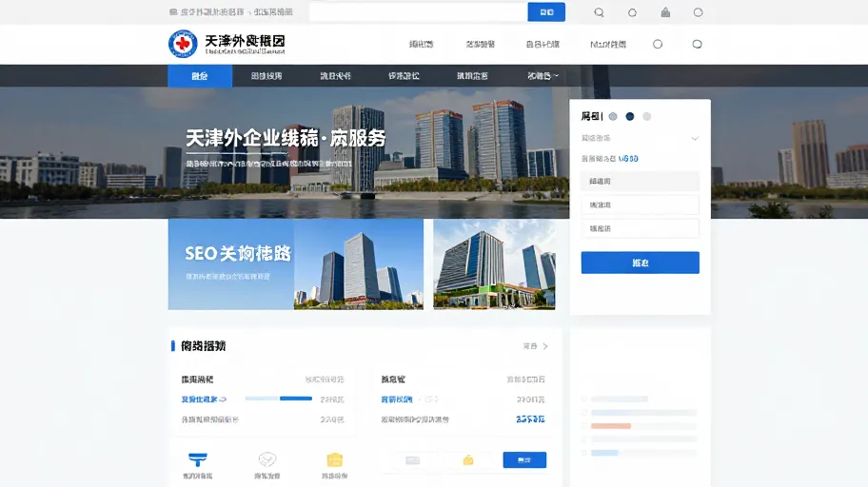This screenshot has width=868, height=487.
Task: Click the section heading with the blue left bar
Action: pos(203,346)
